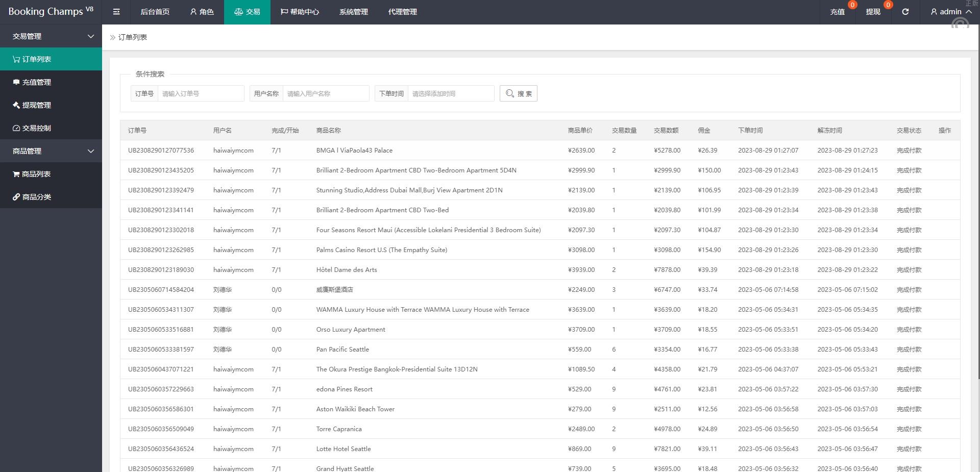
Task: Open the 系统管理 top menu
Action: (x=353, y=12)
